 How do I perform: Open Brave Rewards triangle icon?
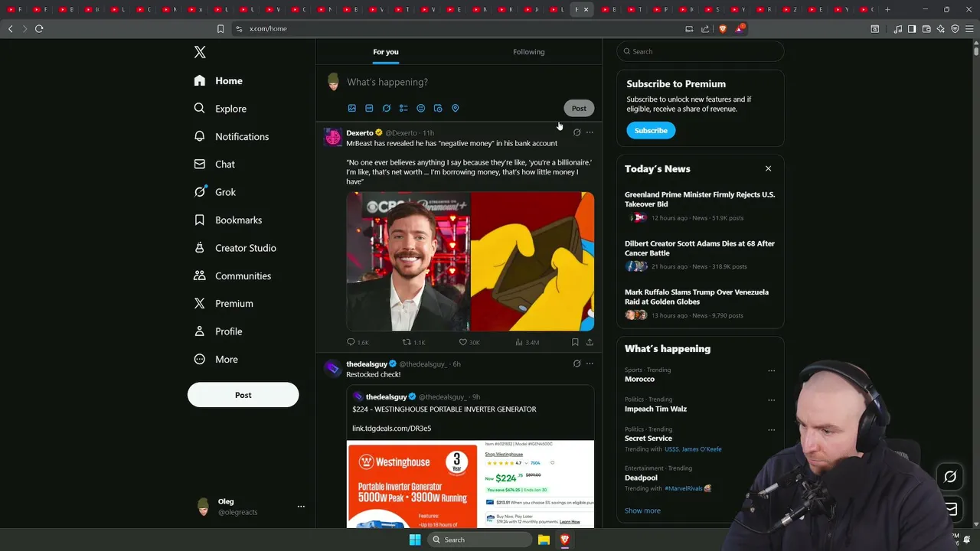click(740, 28)
